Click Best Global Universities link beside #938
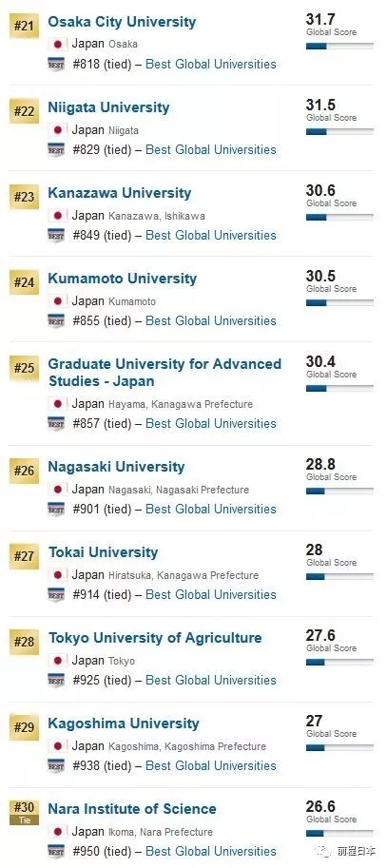 [x=211, y=765]
